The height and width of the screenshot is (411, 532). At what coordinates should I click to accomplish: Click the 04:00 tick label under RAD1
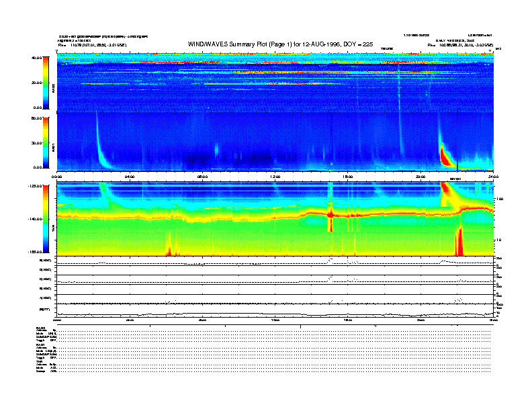coord(130,177)
